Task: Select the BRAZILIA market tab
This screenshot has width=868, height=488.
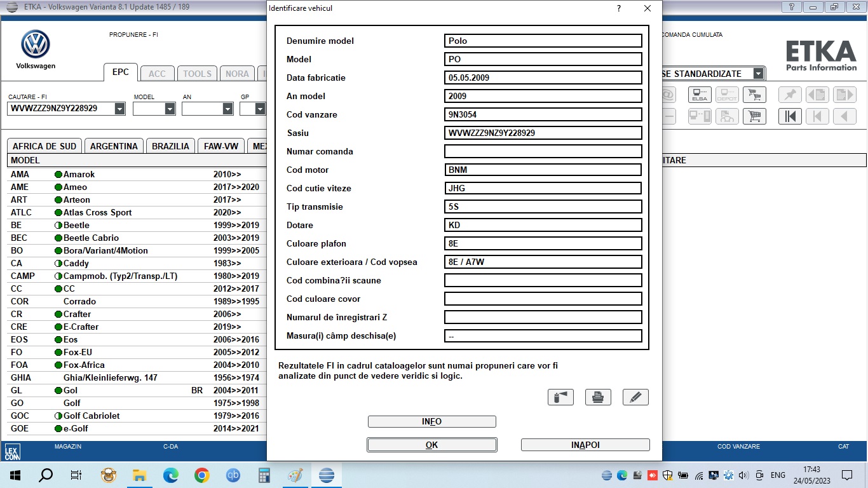Action: tap(170, 146)
